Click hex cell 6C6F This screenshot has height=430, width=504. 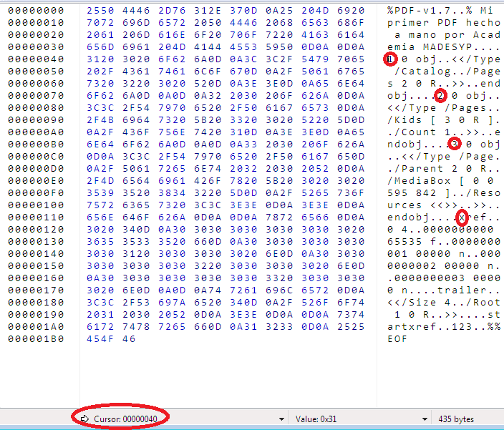208,72
